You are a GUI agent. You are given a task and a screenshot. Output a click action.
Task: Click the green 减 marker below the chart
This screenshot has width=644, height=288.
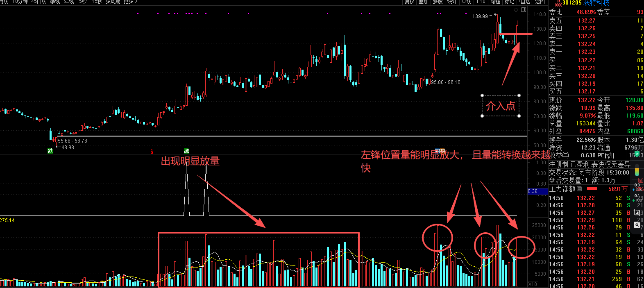click(186, 151)
